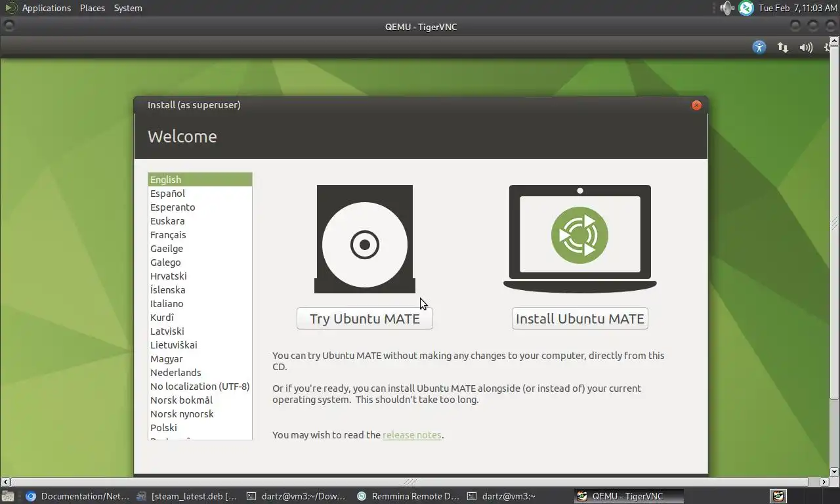Click the host panel speaker volume icon
Viewport: 840px width, 504px height.
click(726, 8)
